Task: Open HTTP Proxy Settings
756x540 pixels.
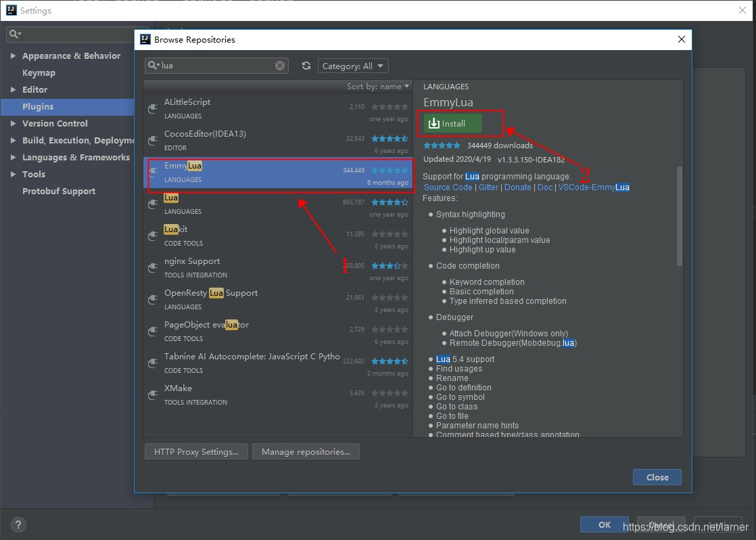Action: (196, 451)
